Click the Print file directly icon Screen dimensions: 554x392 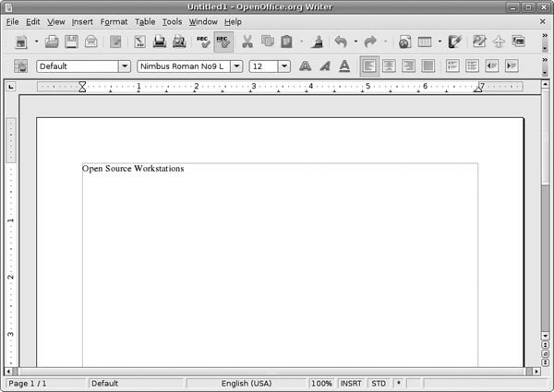coord(160,42)
